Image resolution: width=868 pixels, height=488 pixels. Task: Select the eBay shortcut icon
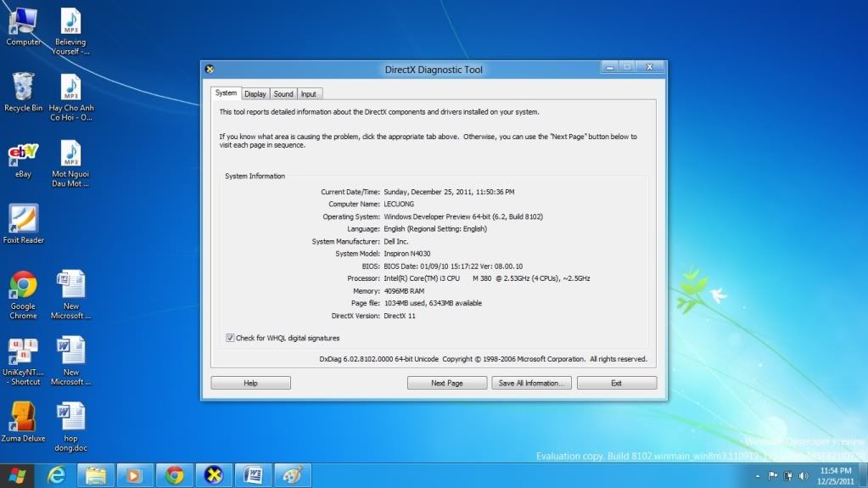click(x=23, y=160)
